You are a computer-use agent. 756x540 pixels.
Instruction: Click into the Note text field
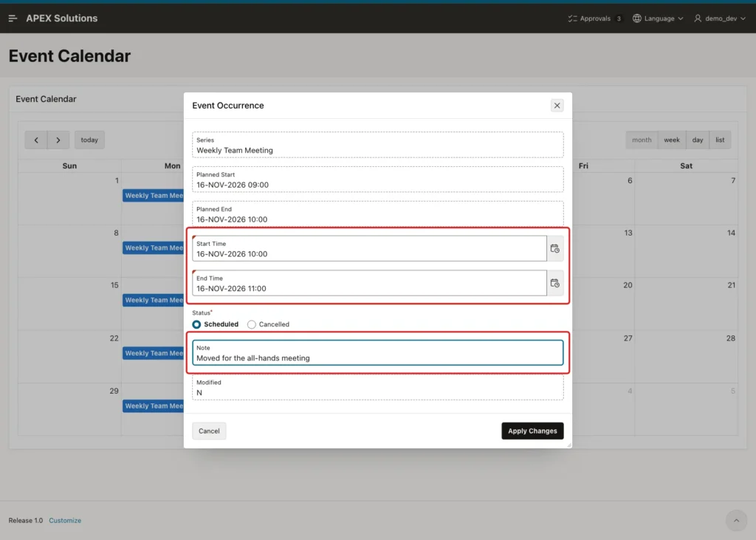377,353
